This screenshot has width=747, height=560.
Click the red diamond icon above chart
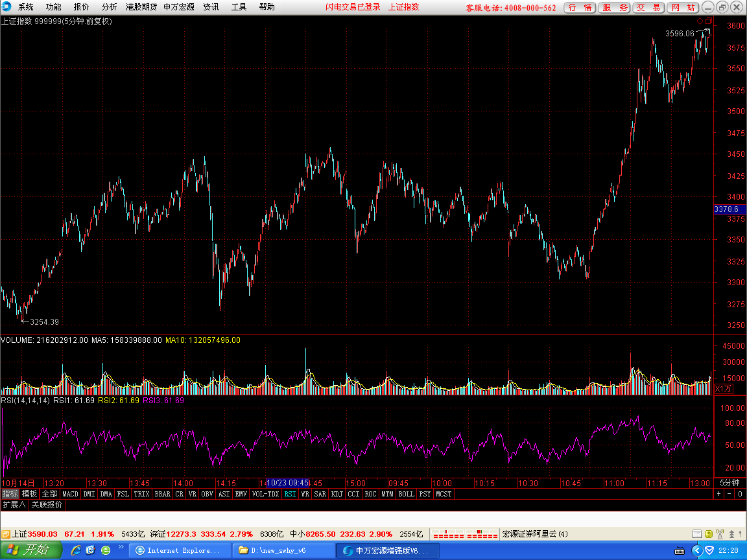pos(700,21)
